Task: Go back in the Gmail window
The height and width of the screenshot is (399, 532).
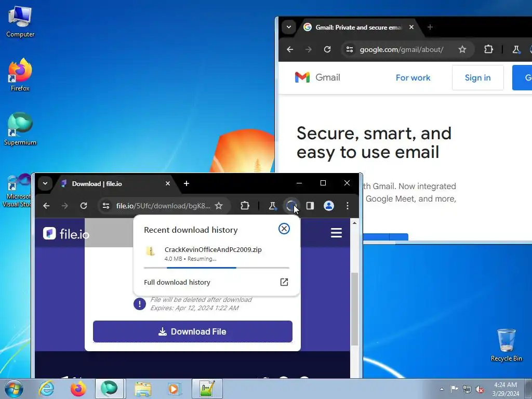Action: tap(290, 49)
